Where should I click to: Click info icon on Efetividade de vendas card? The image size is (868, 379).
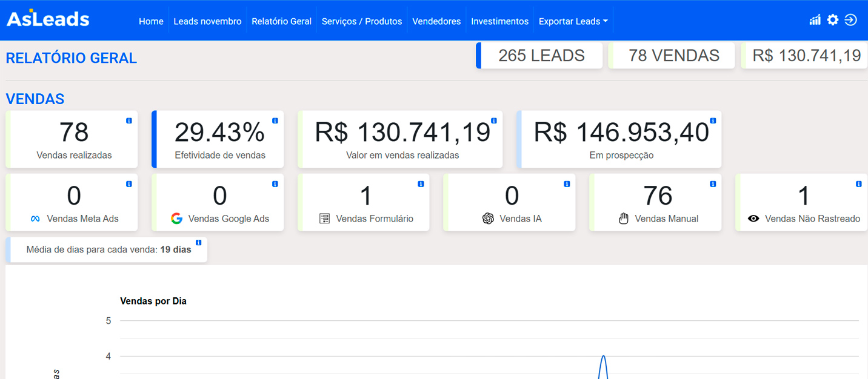pos(275,121)
